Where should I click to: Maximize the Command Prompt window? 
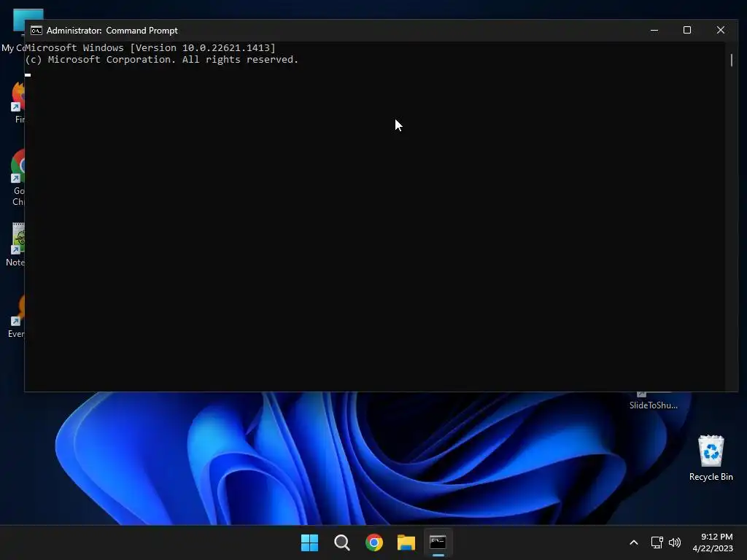(687, 30)
